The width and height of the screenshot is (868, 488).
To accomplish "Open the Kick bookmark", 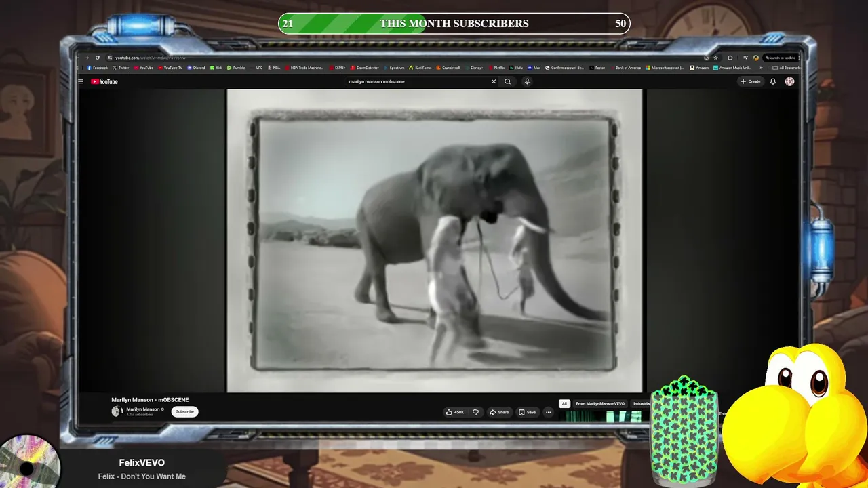I will click(x=216, y=68).
